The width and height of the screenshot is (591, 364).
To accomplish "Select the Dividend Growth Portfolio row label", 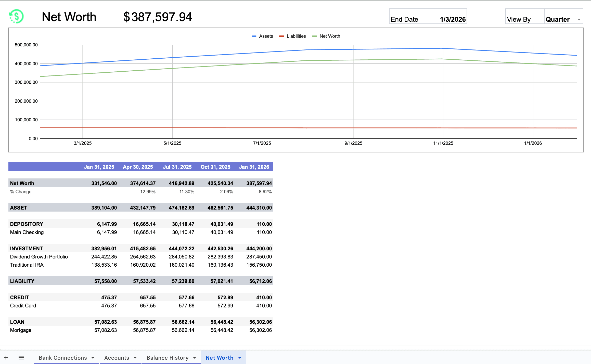I will click(39, 257).
